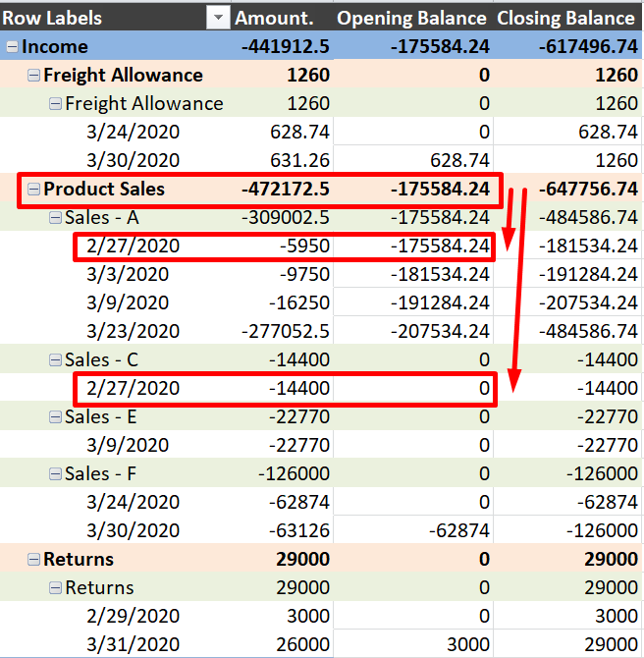
Task: Select the Sales - F label
Action: 100,473
